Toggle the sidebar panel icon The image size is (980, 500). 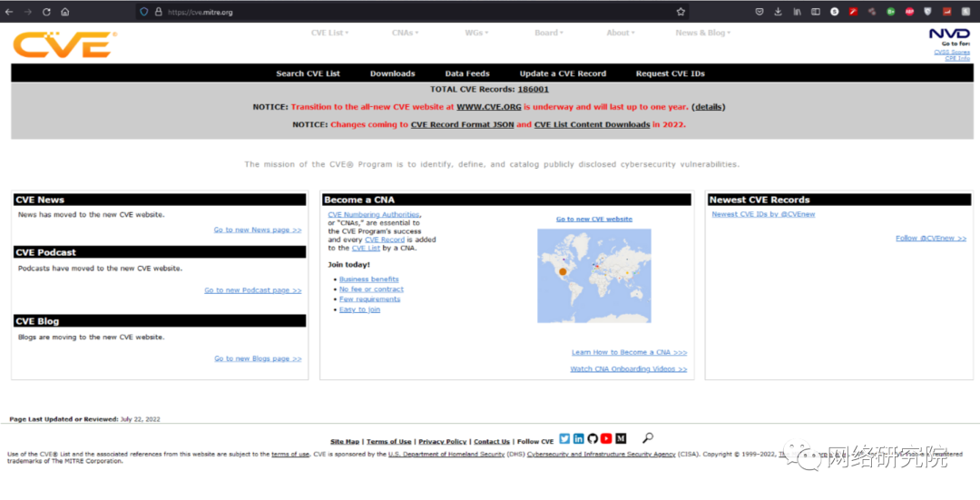point(816,12)
